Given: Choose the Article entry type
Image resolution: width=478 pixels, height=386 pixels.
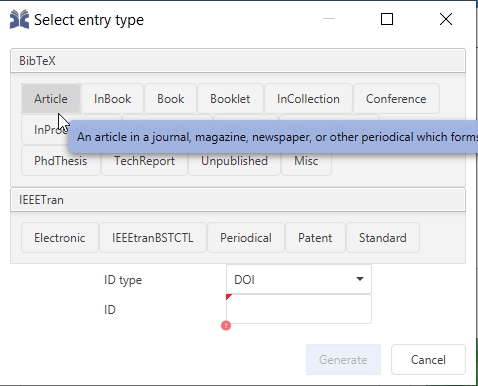Looking at the screenshot, I should click(x=51, y=99).
